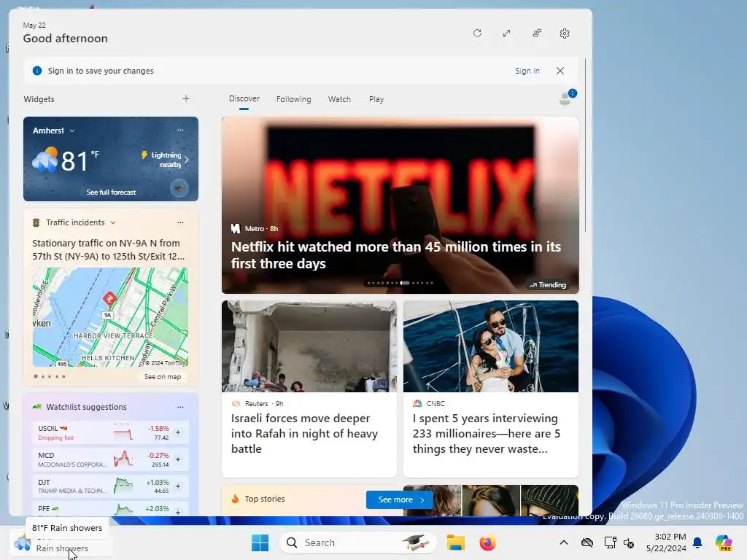Click the graduation cap search highlight icon
The width and height of the screenshot is (747, 560).
[415, 542]
